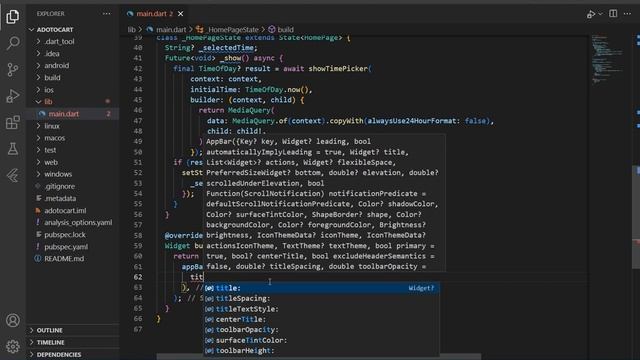Open the pubspec.lock file
640x360 pixels.
pos(73,235)
